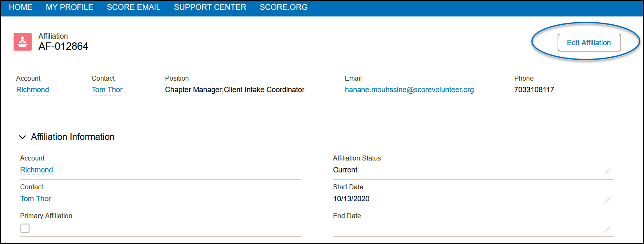
Task: Click the phone number 7033108117
Action: 534,90
